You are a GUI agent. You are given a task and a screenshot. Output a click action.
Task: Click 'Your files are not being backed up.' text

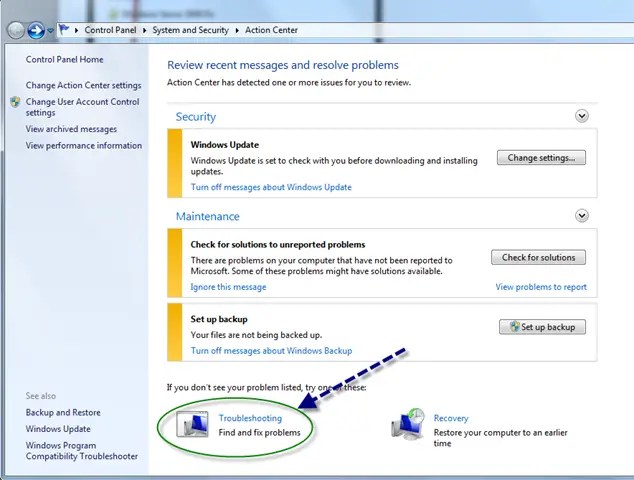point(256,335)
